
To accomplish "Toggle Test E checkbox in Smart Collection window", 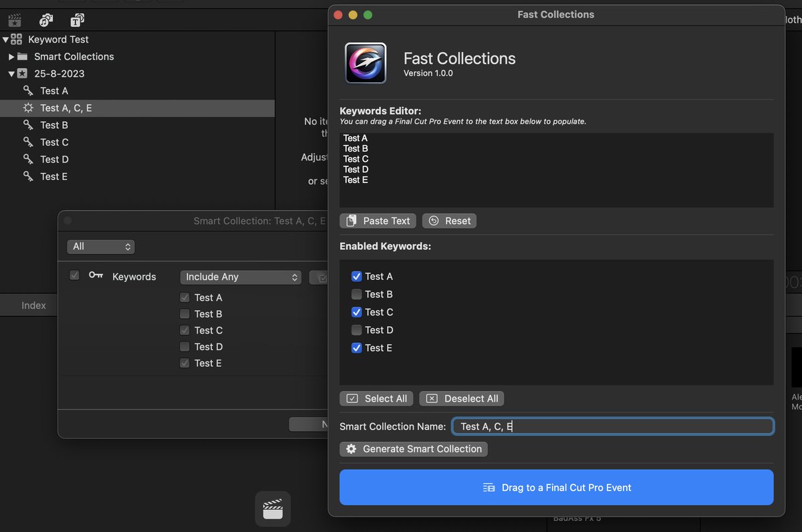I will [x=184, y=363].
